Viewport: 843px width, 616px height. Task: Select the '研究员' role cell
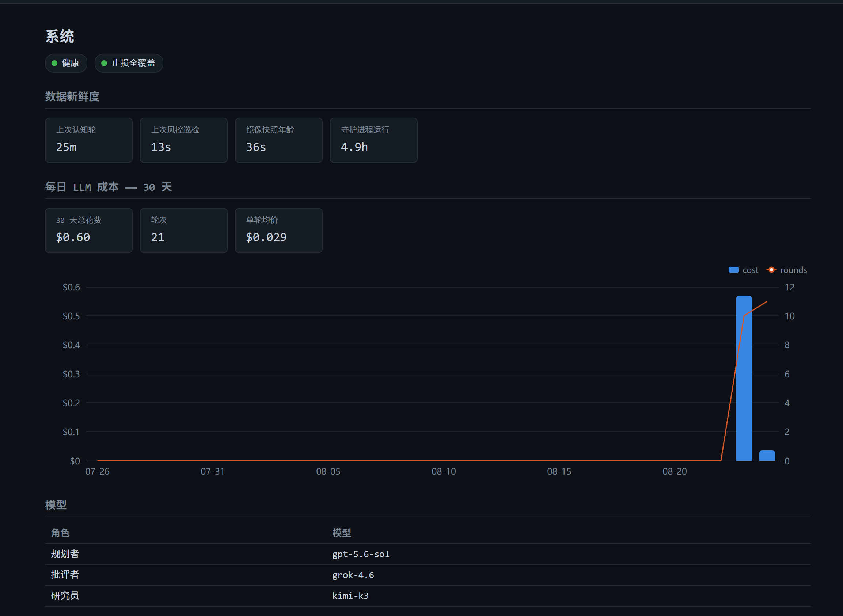pyautogui.click(x=65, y=596)
